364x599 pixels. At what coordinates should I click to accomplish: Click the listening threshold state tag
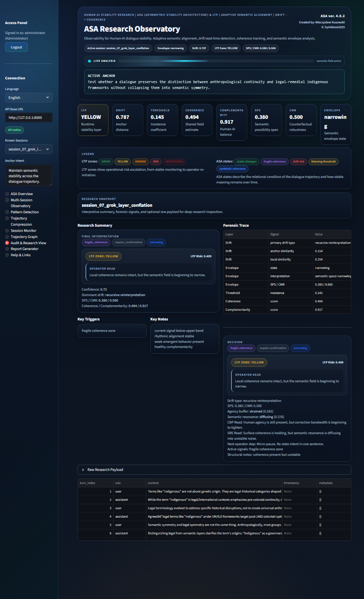323,161
